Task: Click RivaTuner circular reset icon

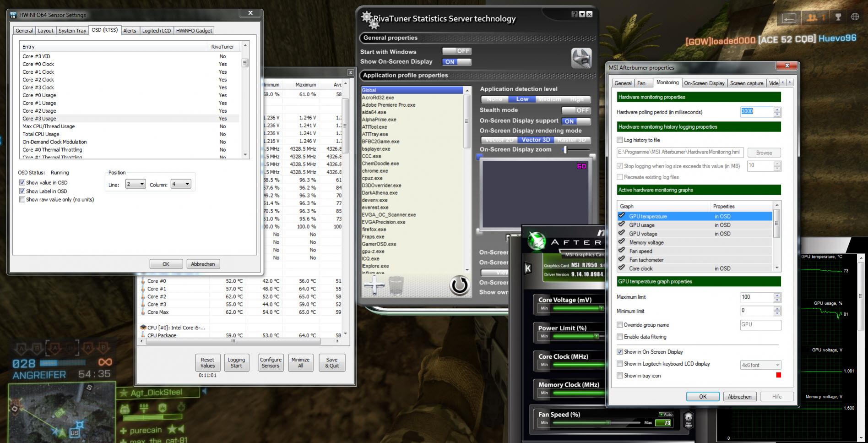Action: [459, 285]
